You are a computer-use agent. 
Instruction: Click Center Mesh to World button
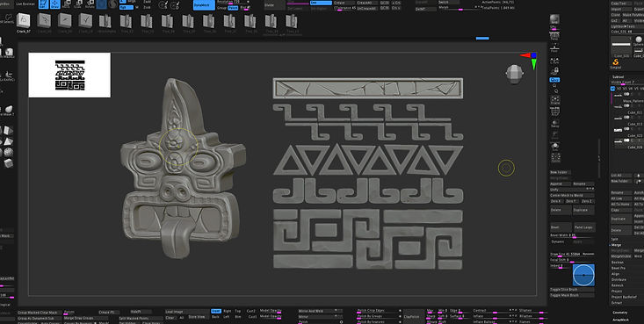point(572,196)
